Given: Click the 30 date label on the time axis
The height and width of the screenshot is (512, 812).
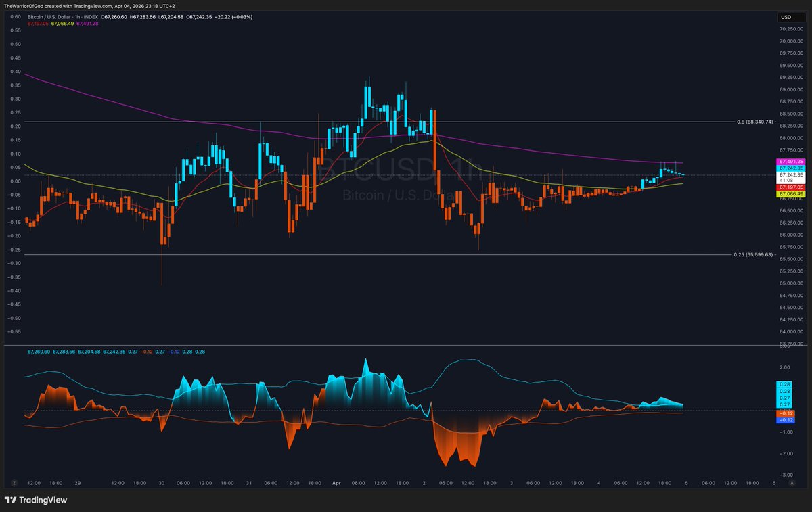Looking at the screenshot, I should point(163,483).
